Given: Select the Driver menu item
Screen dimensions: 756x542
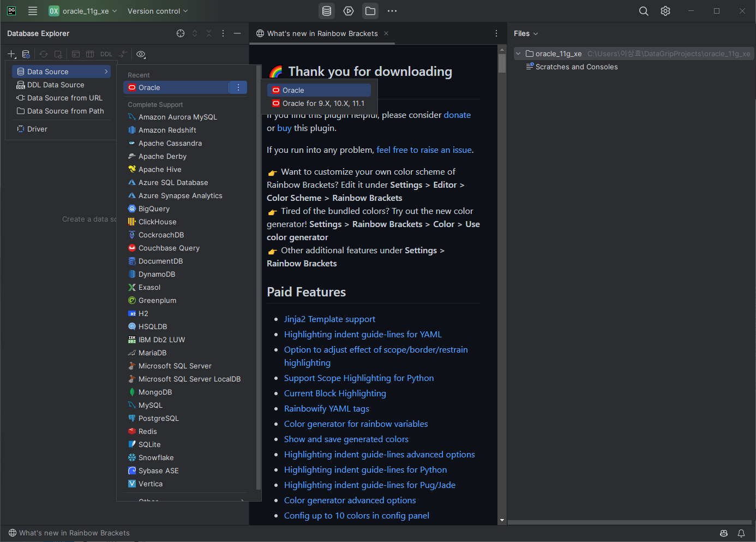Looking at the screenshot, I should point(61,129).
